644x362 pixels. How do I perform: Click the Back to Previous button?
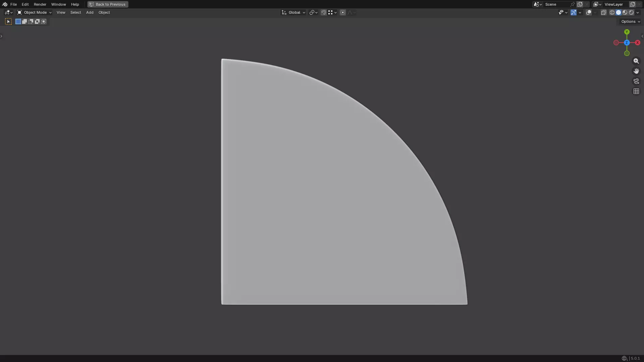[x=108, y=4]
